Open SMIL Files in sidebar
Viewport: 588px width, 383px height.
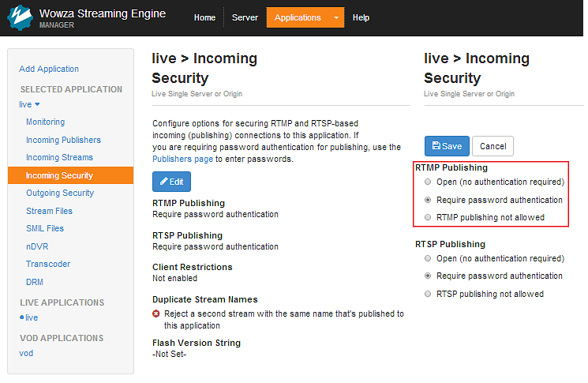[45, 228]
